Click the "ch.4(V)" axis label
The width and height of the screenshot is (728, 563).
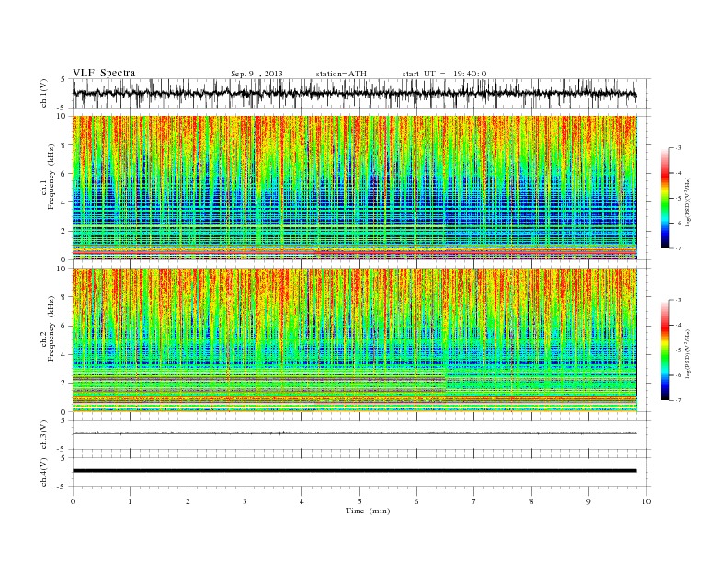point(44,472)
